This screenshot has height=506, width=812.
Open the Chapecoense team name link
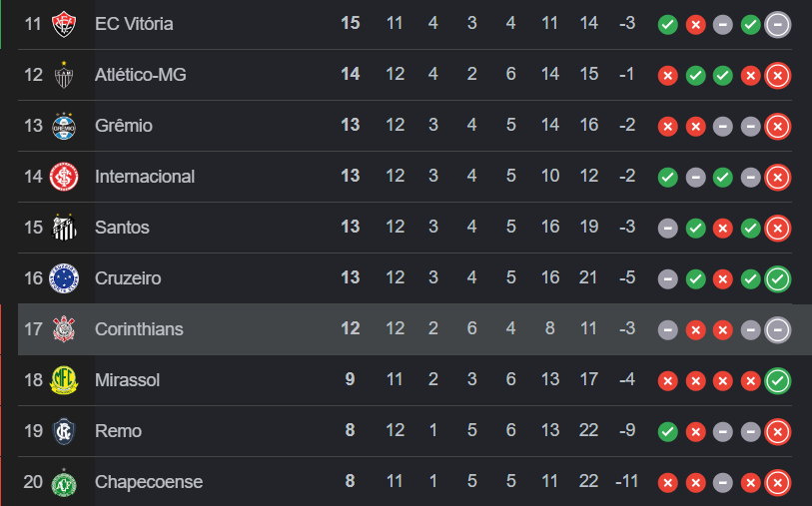coord(149,482)
